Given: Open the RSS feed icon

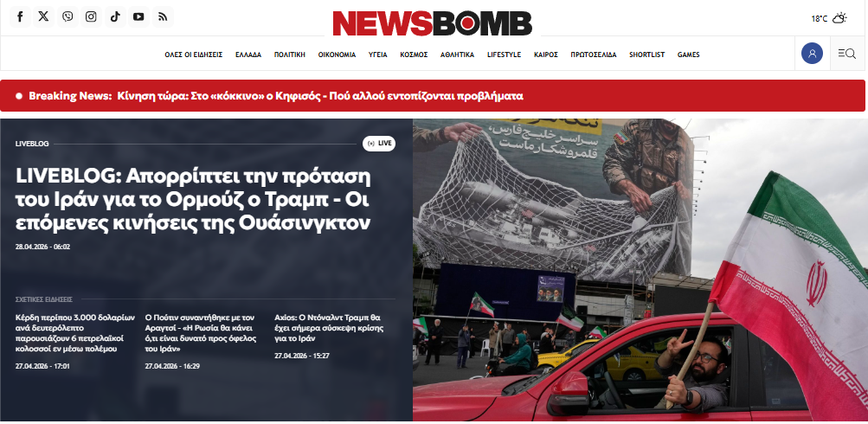Looking at the screenshot, I should (163, 17).
